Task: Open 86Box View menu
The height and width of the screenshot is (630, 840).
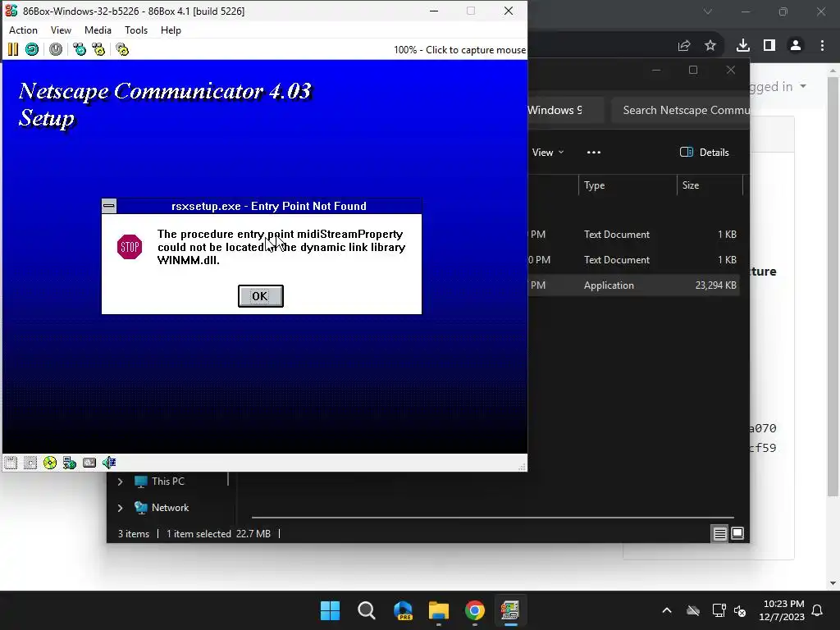Action: click(61, 30)
